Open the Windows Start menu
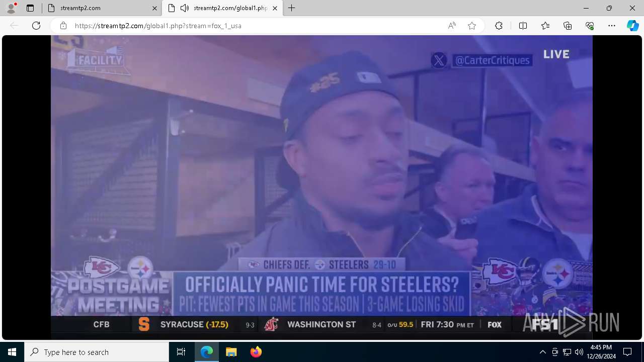Viewport: 644px width, 362px height. 12,352
